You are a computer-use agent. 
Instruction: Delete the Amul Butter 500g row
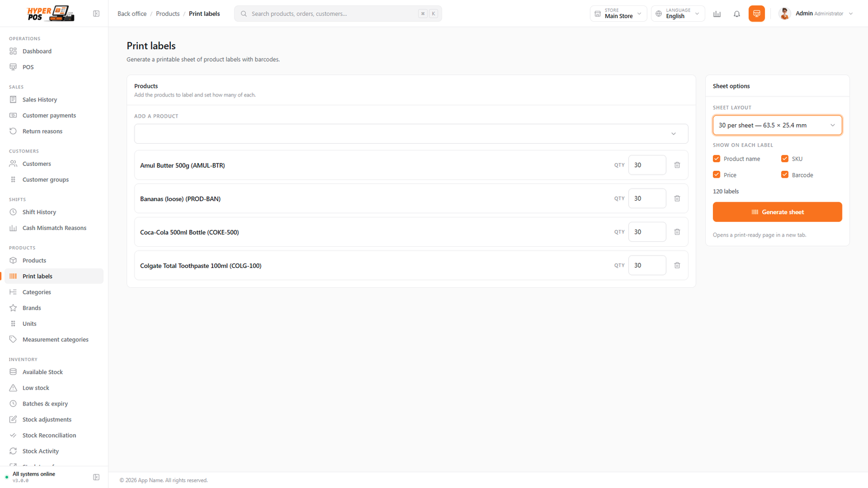tap(677, 165)
